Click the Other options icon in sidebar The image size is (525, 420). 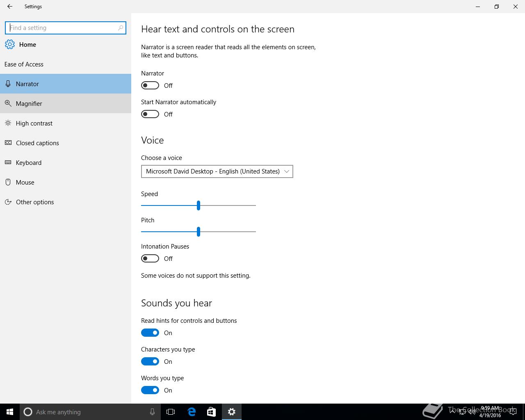8,202
